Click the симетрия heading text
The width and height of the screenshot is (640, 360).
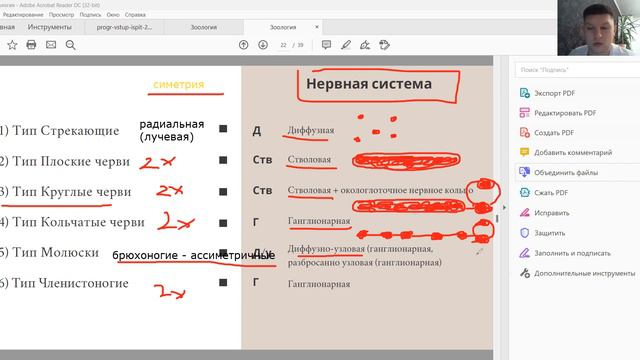point(178,84)
